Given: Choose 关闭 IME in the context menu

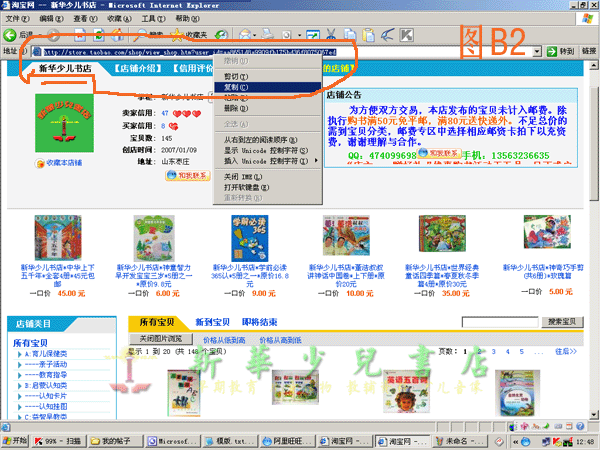Looking at the screenshot, I should pos(267,177).
